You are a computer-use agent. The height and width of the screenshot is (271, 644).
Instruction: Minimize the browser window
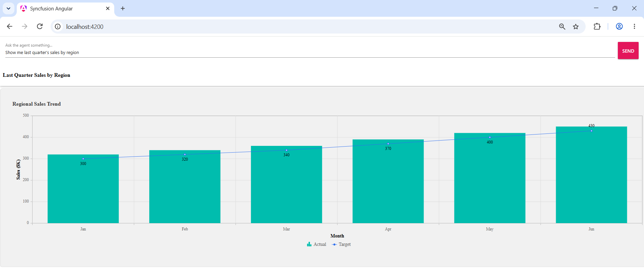pos(596,8)
